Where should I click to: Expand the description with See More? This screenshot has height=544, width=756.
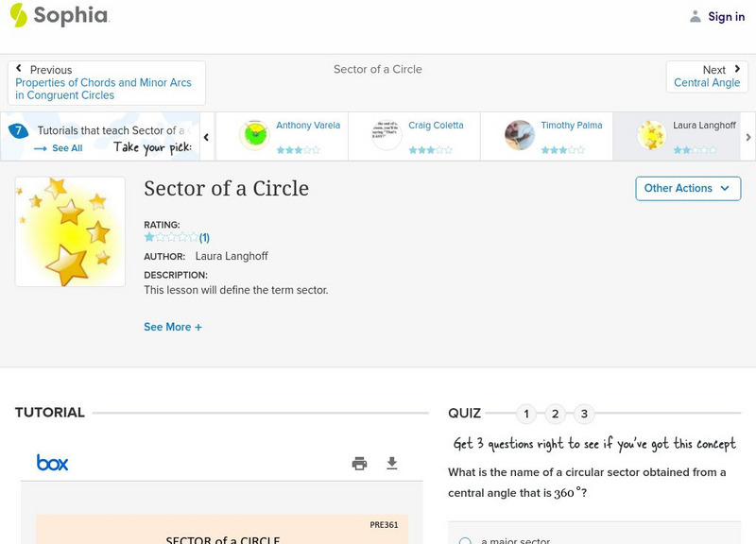173,326
